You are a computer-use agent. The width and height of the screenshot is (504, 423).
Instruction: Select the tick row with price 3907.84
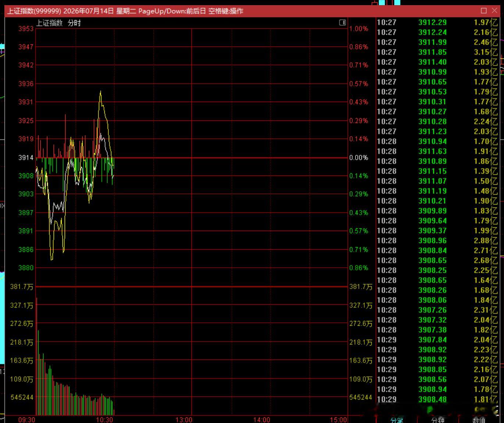tap(437, 340)
